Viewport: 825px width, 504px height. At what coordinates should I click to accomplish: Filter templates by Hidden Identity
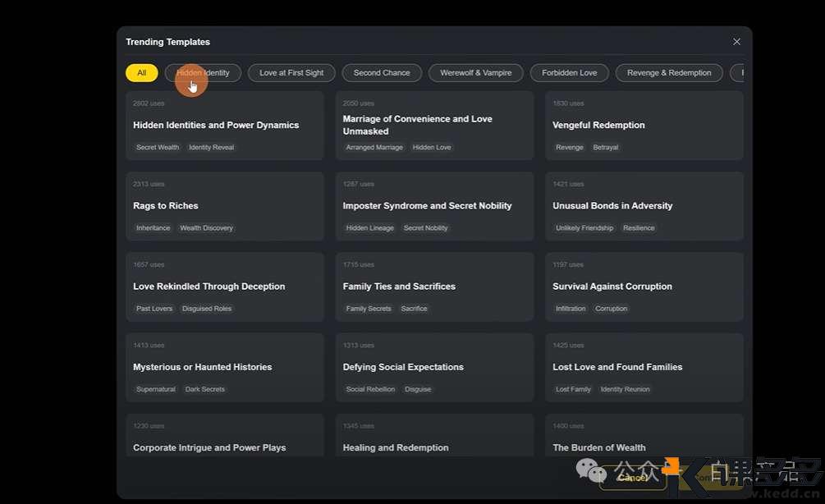203,73
